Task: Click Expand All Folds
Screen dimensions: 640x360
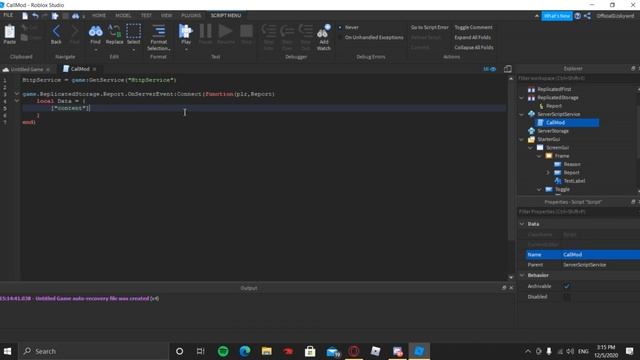Action: [472, 38]
